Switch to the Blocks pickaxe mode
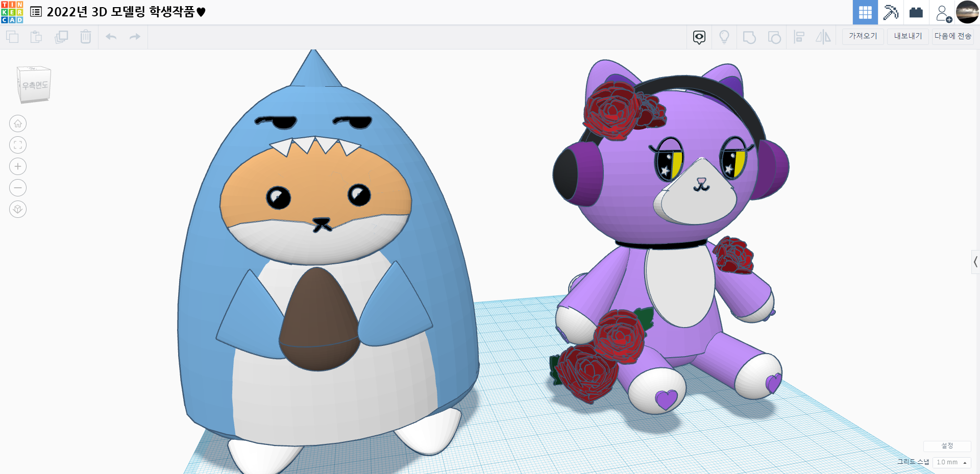This screenshot has height=474, width=980. (891, 12)
